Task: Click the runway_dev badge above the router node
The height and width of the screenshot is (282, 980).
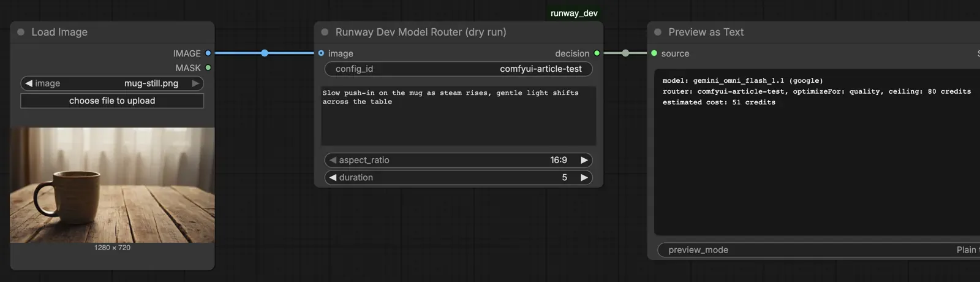Action: [x=574, y=13]
